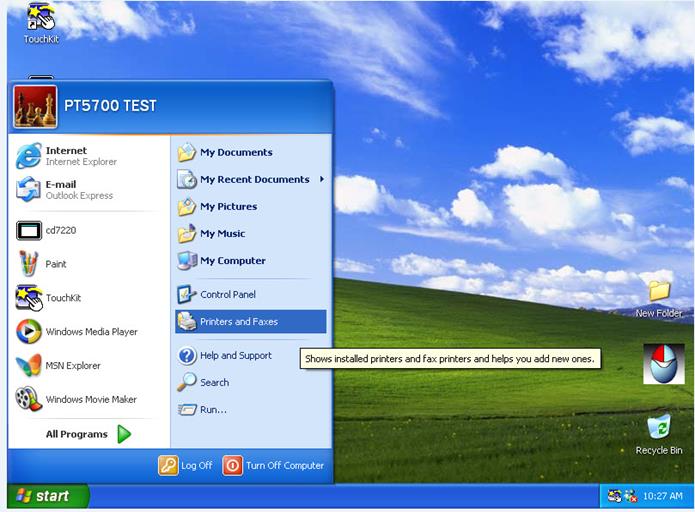
Task: Click the printers and fax printers tooltip
Action: [450, 359]
